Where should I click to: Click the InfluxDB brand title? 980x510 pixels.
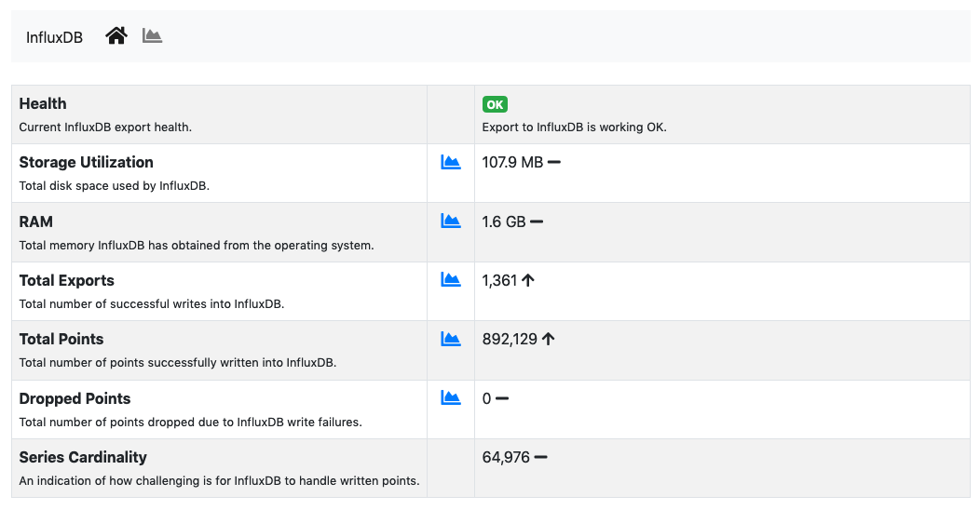click(54, 37)
